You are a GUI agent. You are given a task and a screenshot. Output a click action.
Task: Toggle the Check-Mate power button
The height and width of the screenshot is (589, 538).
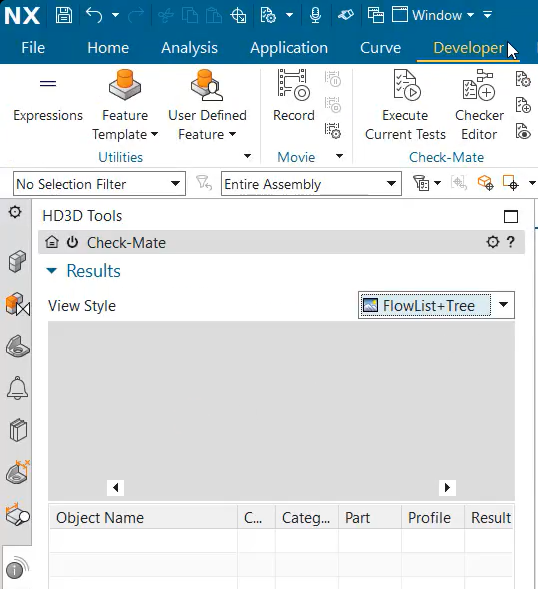[x=72, y=242]
